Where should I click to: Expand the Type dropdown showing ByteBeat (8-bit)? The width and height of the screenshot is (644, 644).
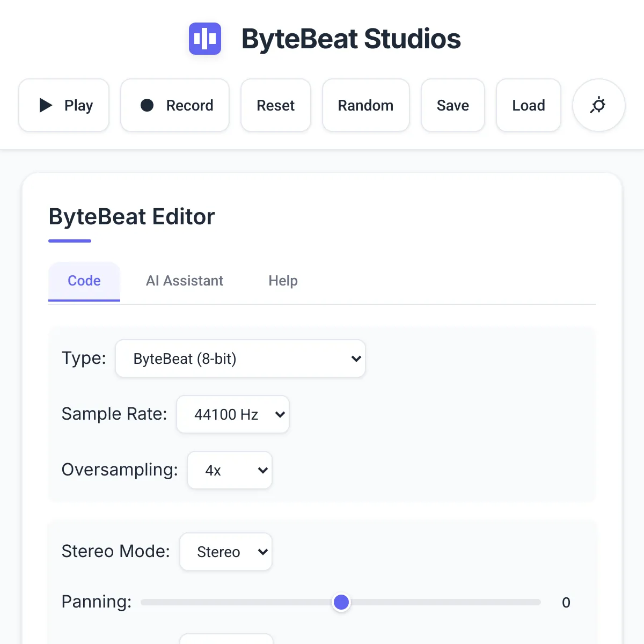[240, 358]
